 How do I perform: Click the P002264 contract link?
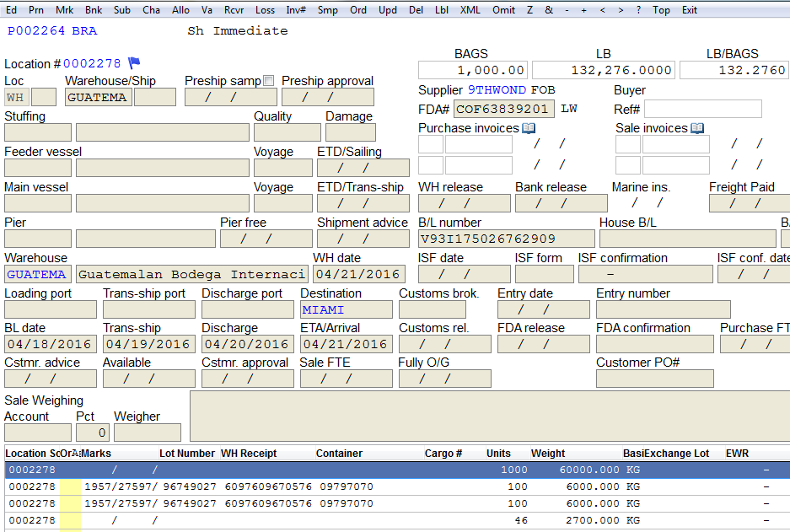click(x=36, y=30)
